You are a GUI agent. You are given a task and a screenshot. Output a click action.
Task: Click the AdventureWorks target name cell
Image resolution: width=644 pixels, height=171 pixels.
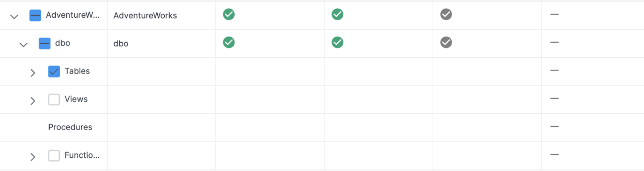click(x=145, y=16)
